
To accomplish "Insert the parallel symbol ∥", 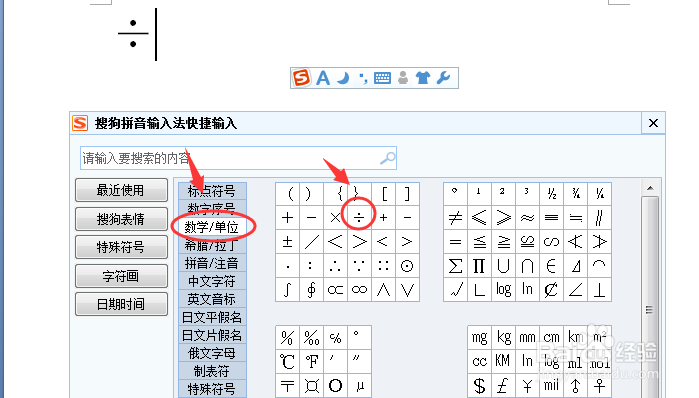I will click(600, 217).
